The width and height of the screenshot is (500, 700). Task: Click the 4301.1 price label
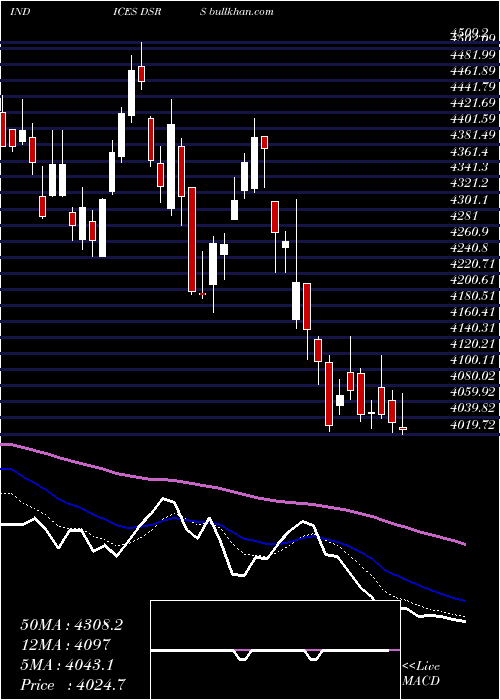tap(470, 200)
